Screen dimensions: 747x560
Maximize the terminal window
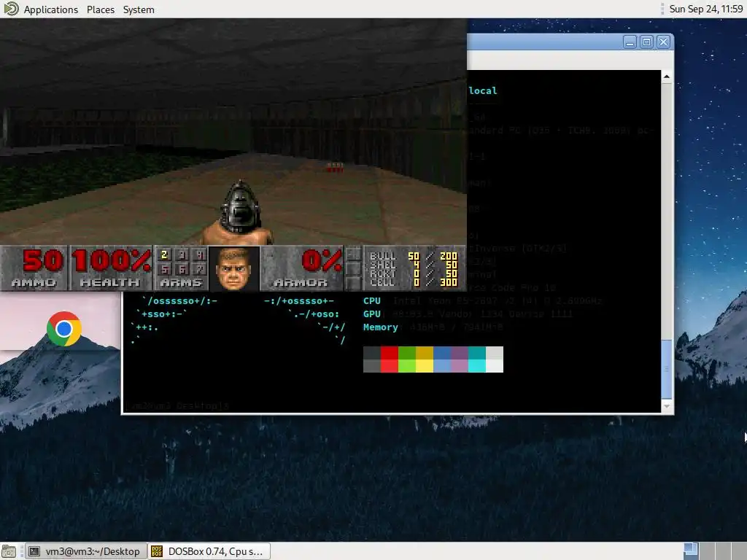[646, 42]
